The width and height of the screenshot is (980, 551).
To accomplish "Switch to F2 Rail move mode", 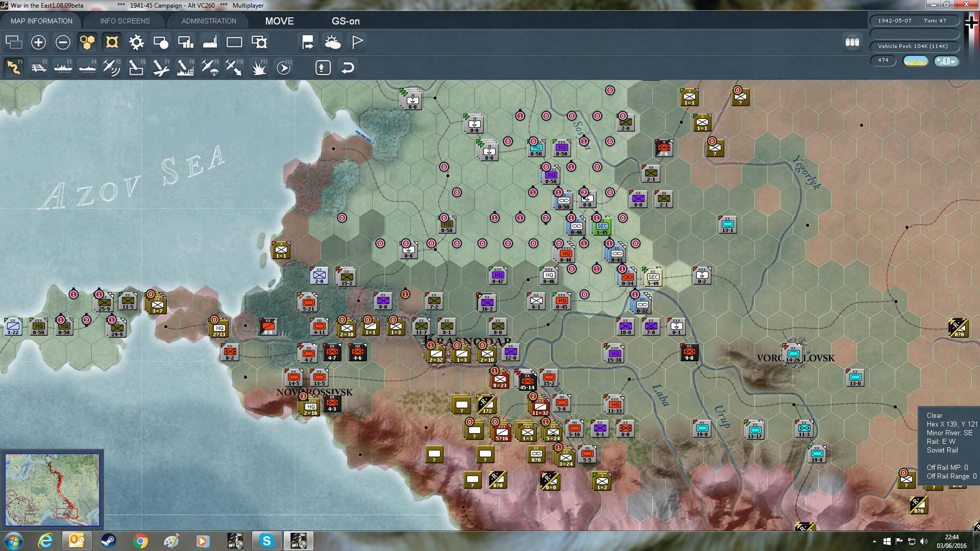I will (x=38, y=67).
